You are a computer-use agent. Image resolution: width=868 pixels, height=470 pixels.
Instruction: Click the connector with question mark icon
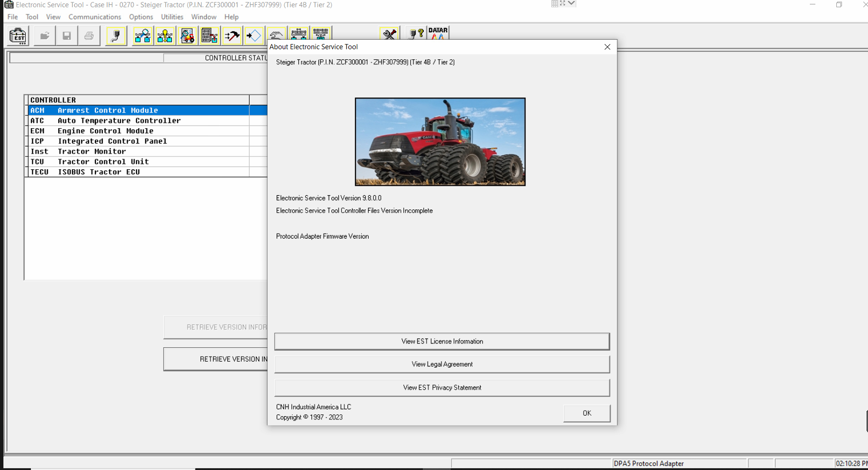point(416,33)
